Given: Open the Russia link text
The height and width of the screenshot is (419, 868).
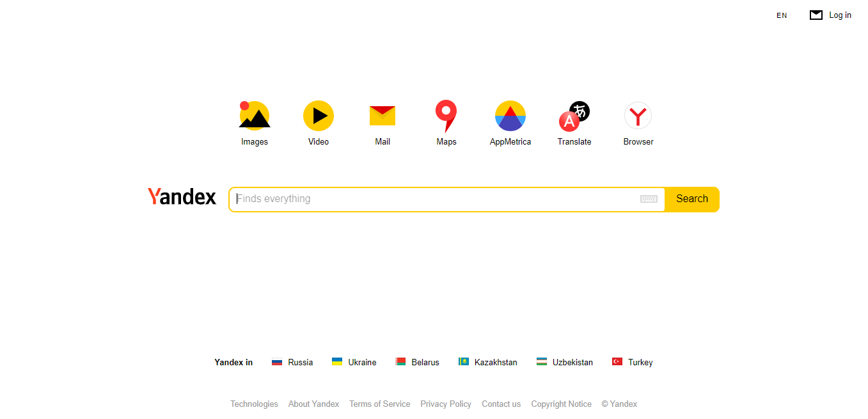Looking at the screenshot, I should pos(301,362).
